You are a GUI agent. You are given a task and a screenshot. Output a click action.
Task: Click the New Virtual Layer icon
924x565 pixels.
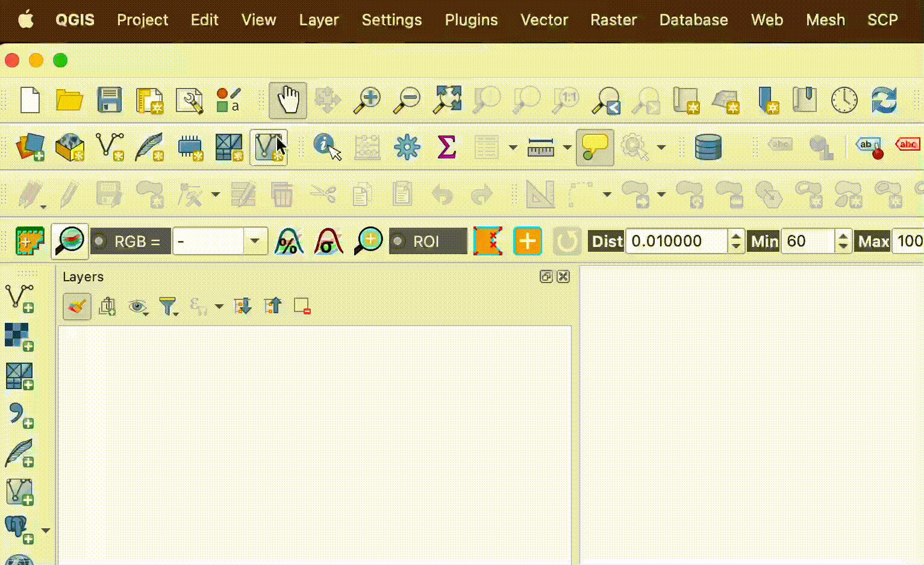point(269,147)
